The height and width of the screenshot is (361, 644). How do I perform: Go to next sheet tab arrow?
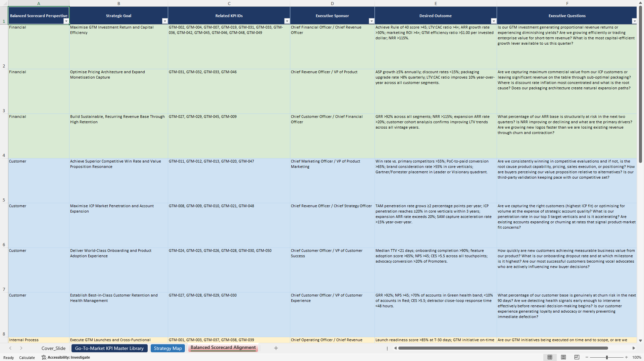[21, 348]
